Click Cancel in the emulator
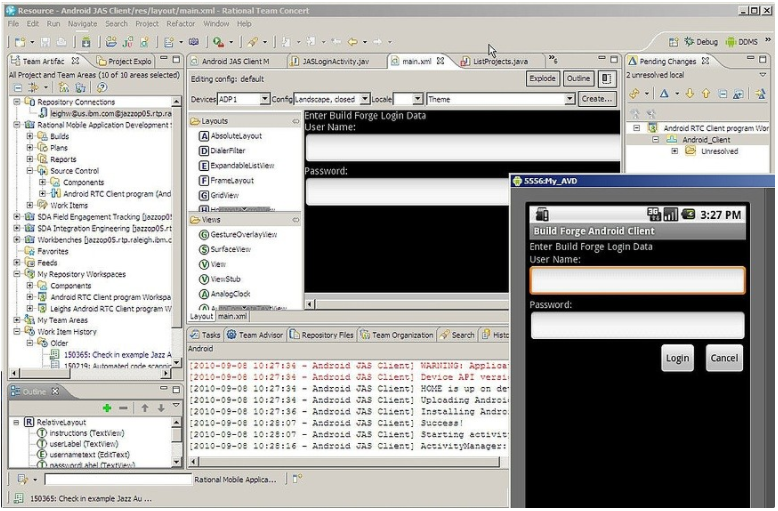Screen dimensions: 778x511 tap(724, 359)
